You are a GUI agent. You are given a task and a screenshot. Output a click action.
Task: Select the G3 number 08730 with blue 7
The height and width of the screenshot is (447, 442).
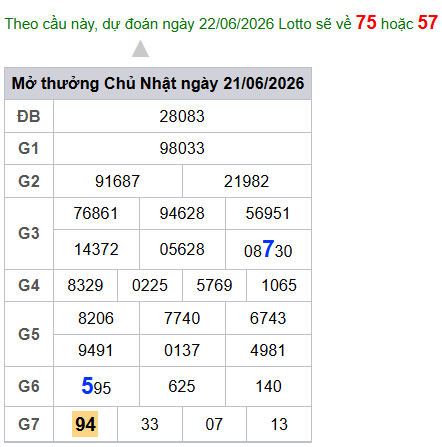coord(268,249)
